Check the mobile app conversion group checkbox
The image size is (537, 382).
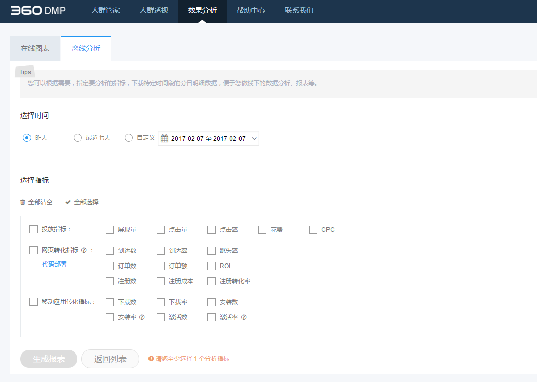click(33, 302)
